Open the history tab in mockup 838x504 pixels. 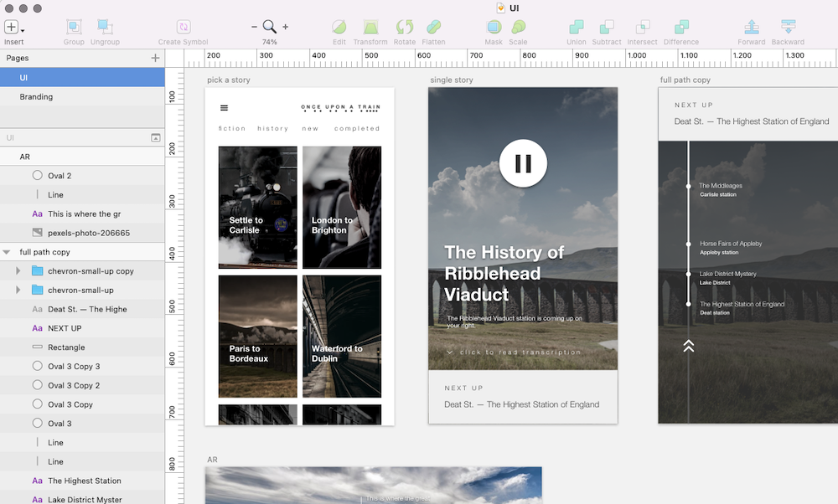pyautogui.click(x=272, y=129)
